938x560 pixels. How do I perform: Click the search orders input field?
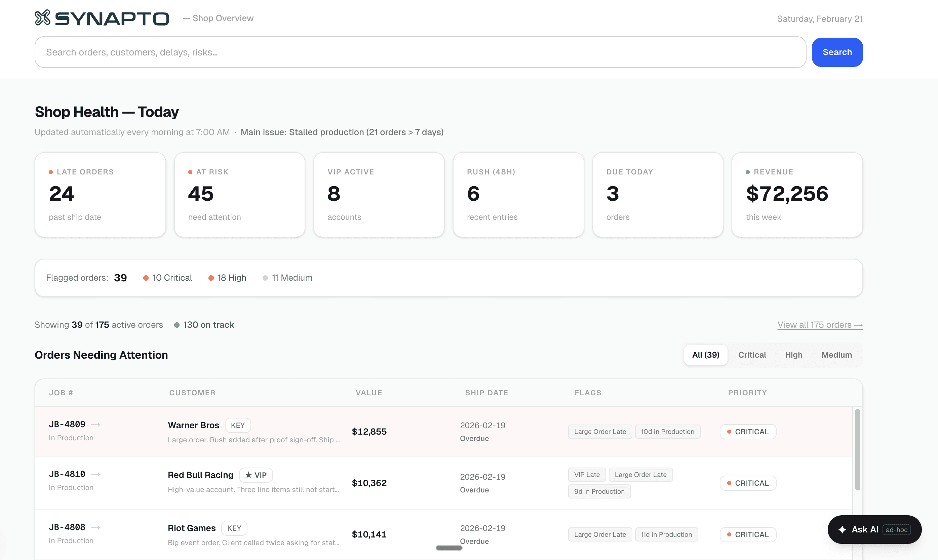420,52
